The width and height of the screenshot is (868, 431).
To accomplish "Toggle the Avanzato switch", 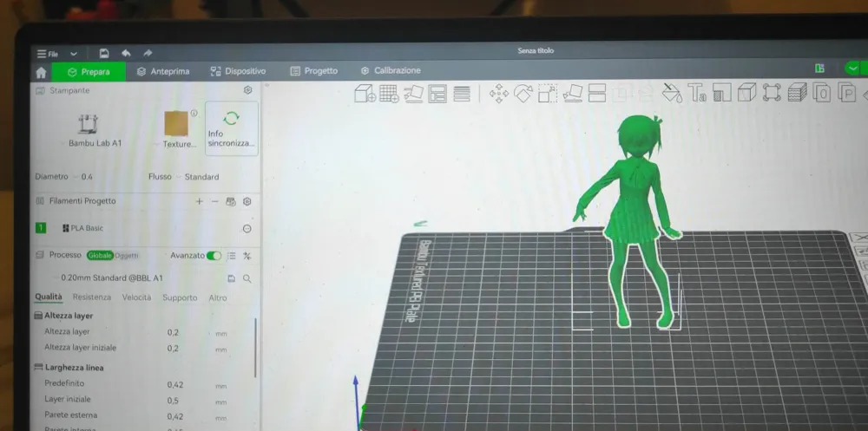I will tap(214, 256).
